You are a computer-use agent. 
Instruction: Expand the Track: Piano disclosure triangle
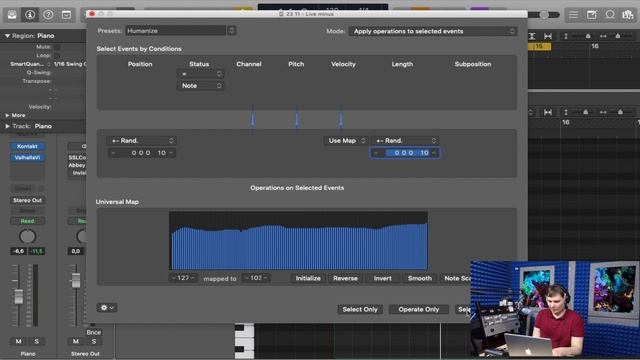(7, 127)
